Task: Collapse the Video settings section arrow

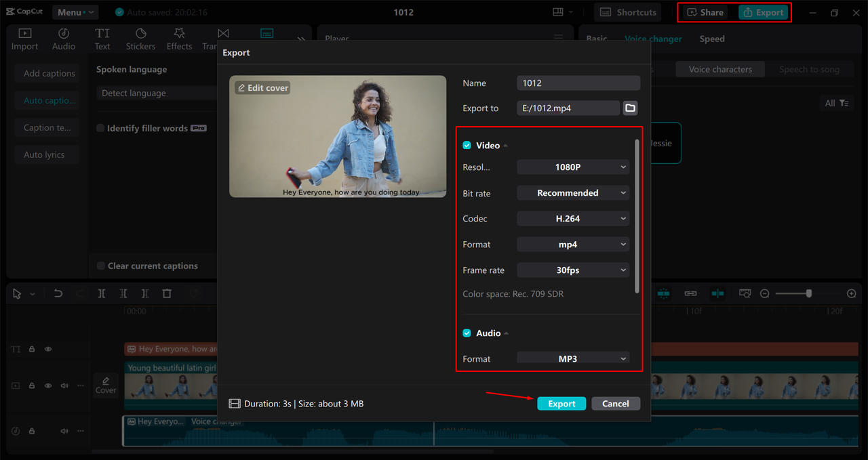Action: pos(506,146)
